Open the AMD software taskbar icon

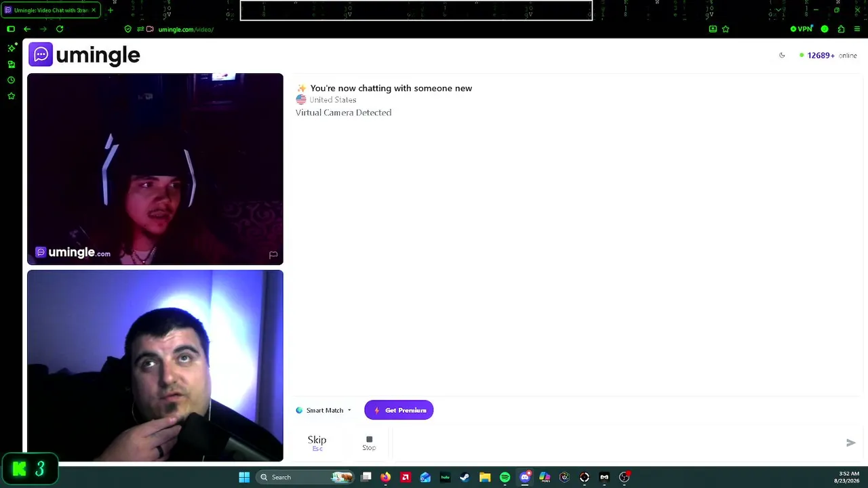(406, 477)
